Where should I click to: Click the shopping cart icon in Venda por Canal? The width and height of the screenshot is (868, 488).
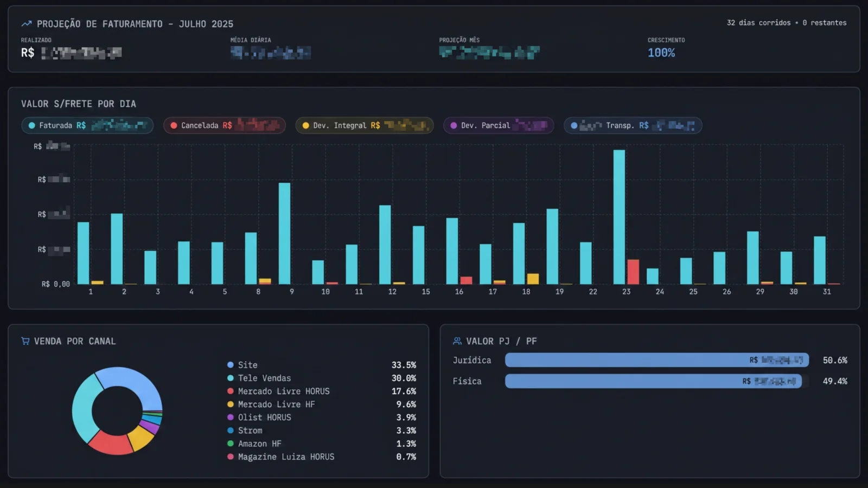25,341
